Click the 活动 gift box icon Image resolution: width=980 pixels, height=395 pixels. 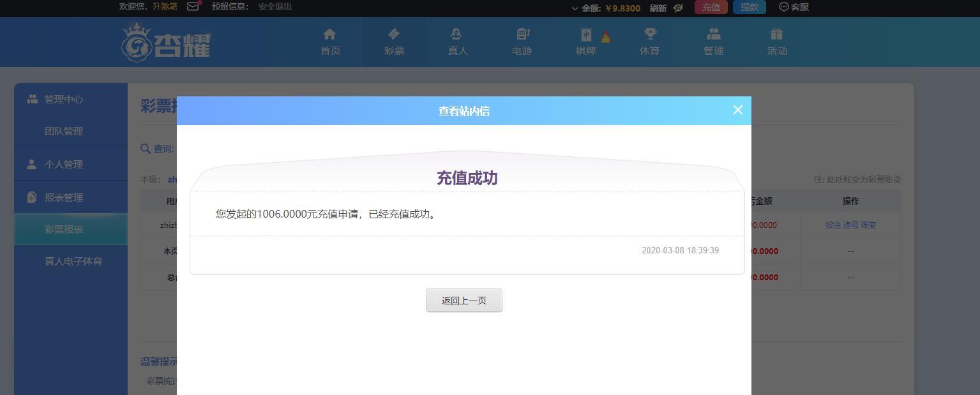pyautogui.click(x=776, y=34)
